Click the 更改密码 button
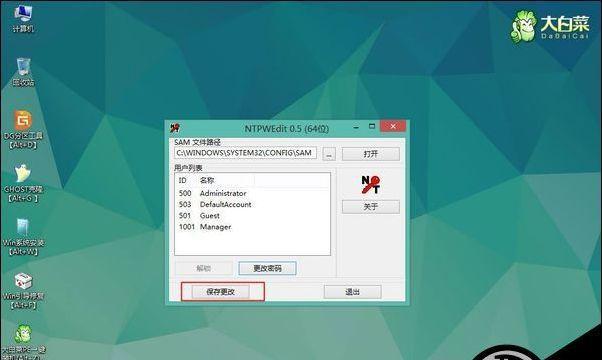 pos(267,268)
